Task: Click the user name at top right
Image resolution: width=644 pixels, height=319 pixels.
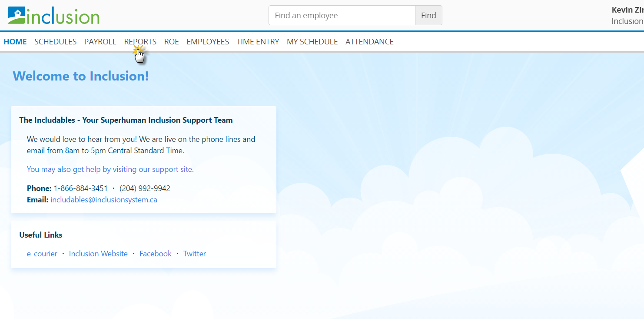Action: click(x=627, y=10)
